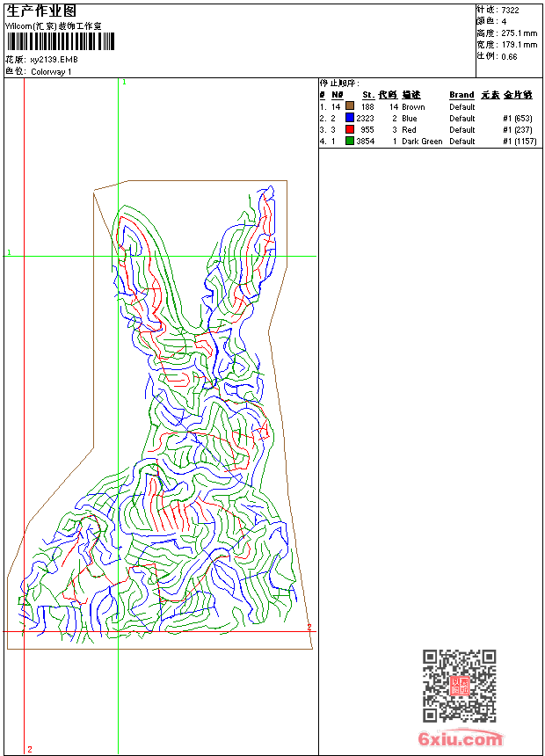
Task: Click the Brown color swatch
Action: pyautogui.click(x=350, y=107)
